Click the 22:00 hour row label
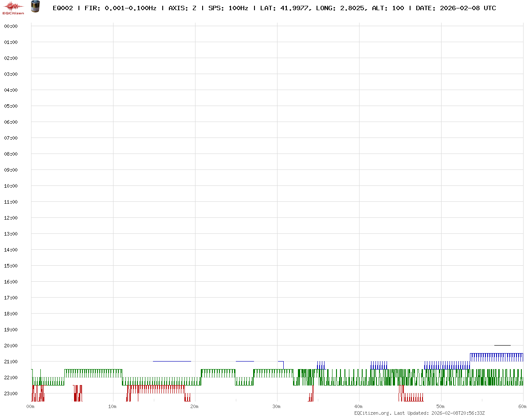 pyautogui.click(x=10, y=378)
